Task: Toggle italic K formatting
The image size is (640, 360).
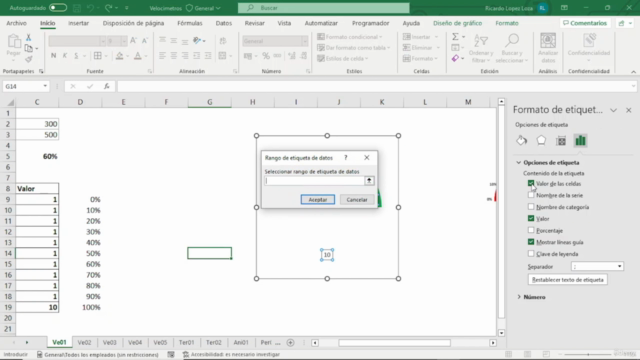Action: [x=64, y=56]
